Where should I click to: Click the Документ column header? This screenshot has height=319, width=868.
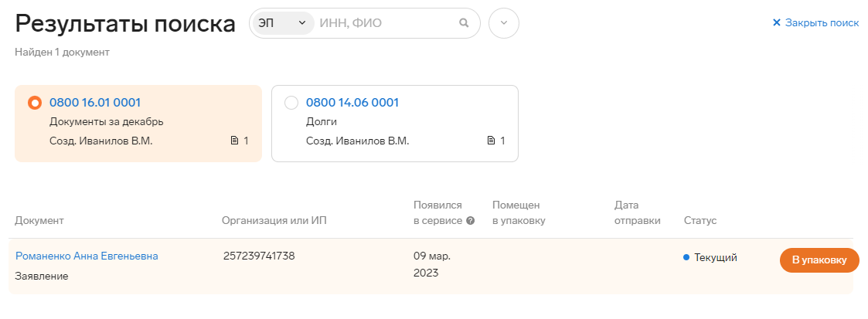39,221
